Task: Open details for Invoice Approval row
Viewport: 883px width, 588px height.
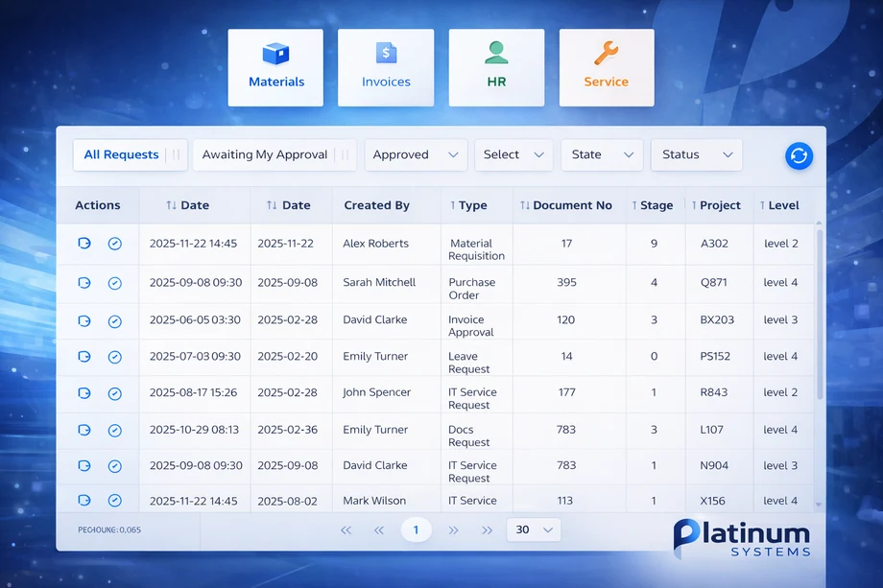Action: tap(84, 320)
